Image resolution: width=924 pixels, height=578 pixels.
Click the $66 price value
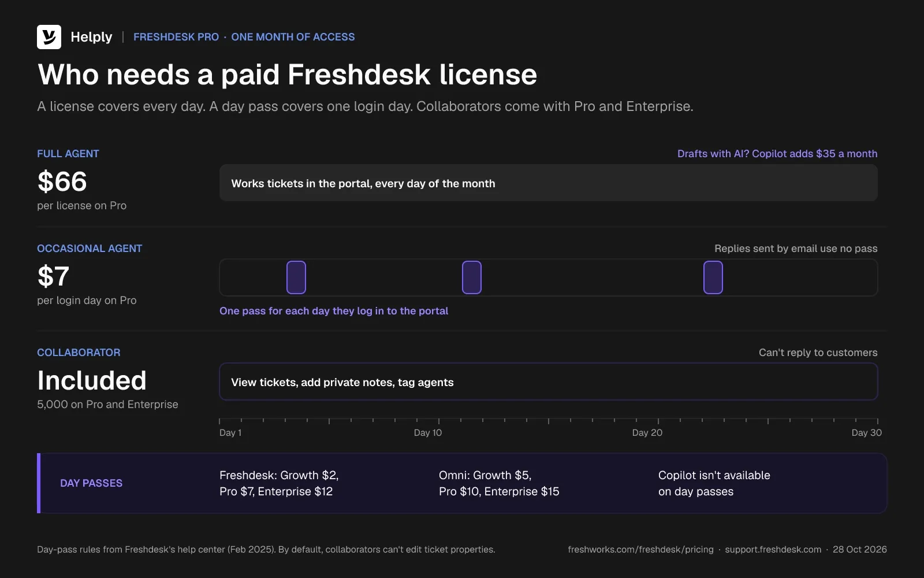62,181
